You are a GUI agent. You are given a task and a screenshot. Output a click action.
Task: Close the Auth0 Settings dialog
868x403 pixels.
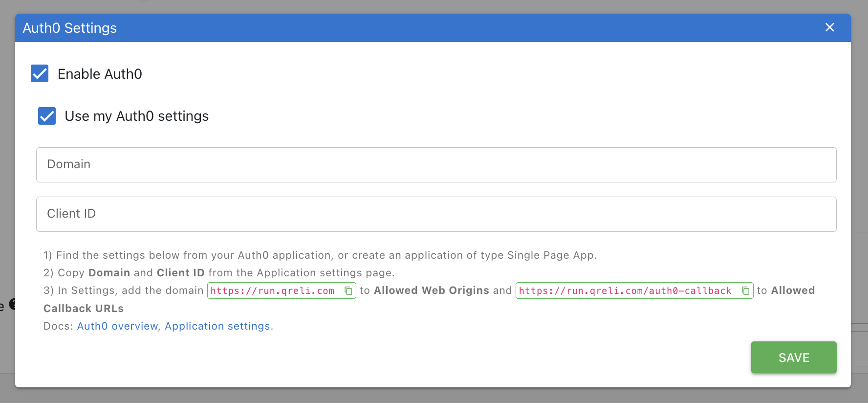click(829, 27)
